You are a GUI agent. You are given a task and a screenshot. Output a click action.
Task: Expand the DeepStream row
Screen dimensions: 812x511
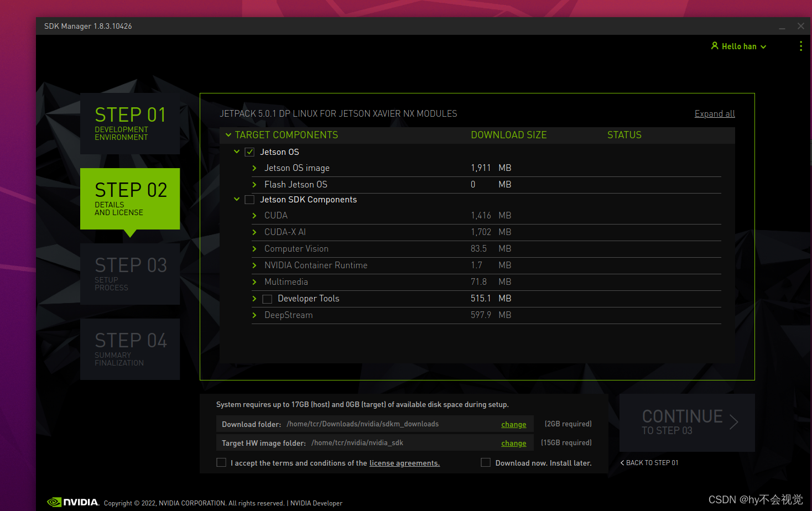click(x=254, y=315)
